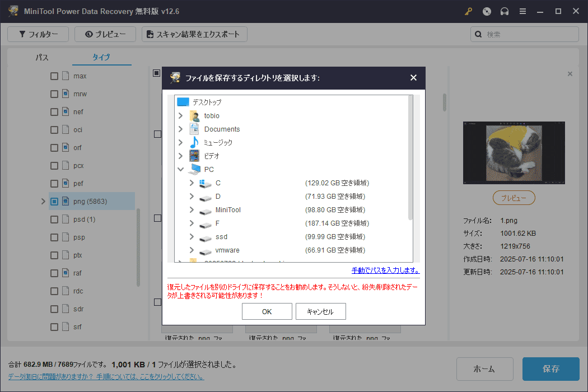Open the フィルター filter options
This screenshot has height=392, width=588.
point(38,34)
